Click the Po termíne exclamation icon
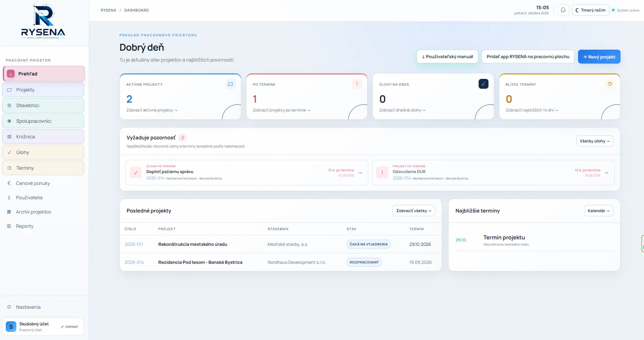Image resolution: width=644 pixels, height=340 pixels. (x=357, y=84)
